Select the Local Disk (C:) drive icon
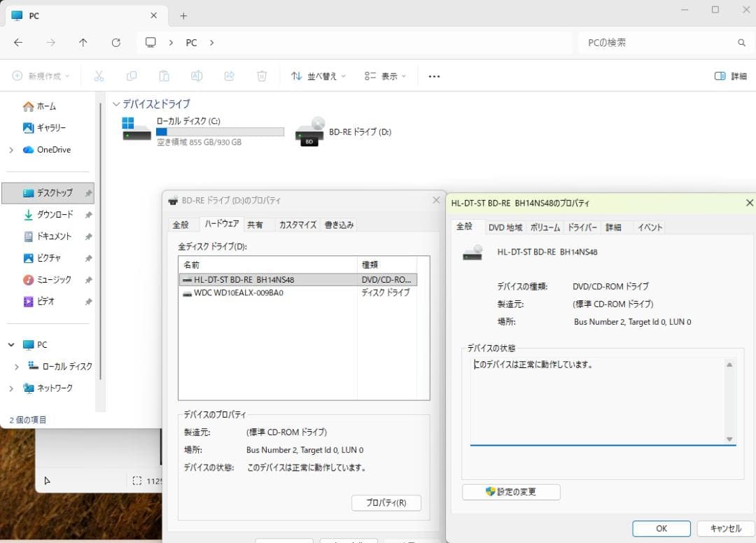This screenshot has height=543, width=756. pyautogui.click(x=136, y=129)
